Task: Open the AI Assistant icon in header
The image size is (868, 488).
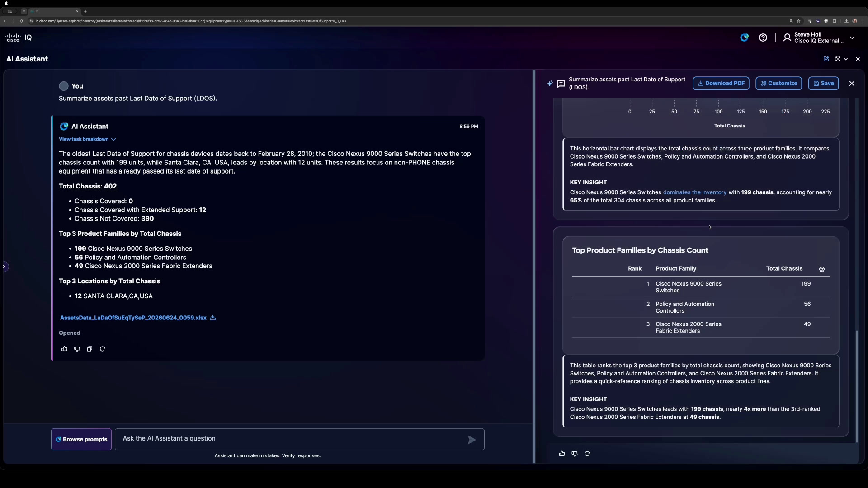Action: [744, 38]
